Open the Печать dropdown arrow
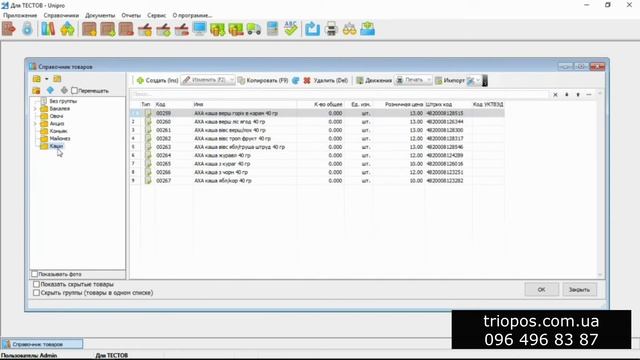This screenshot has width=640, height=360. click(x=429, y=80)
